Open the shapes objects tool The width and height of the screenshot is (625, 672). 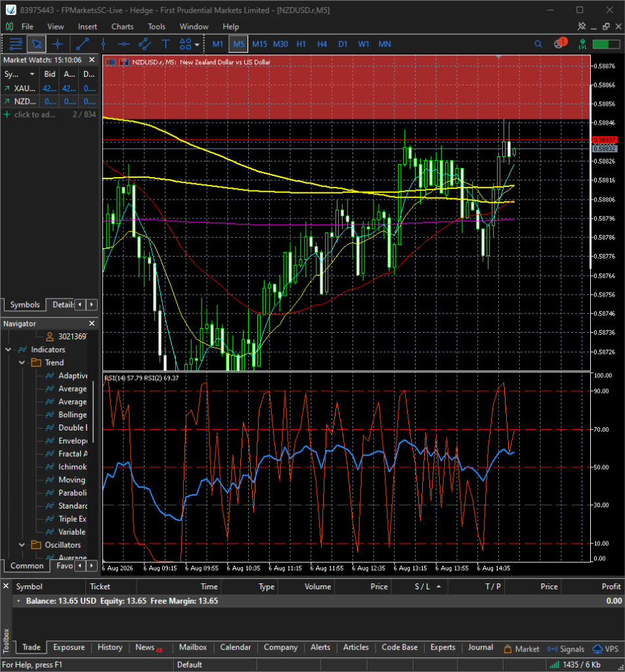pyautogui.click(x=185, y=44)
